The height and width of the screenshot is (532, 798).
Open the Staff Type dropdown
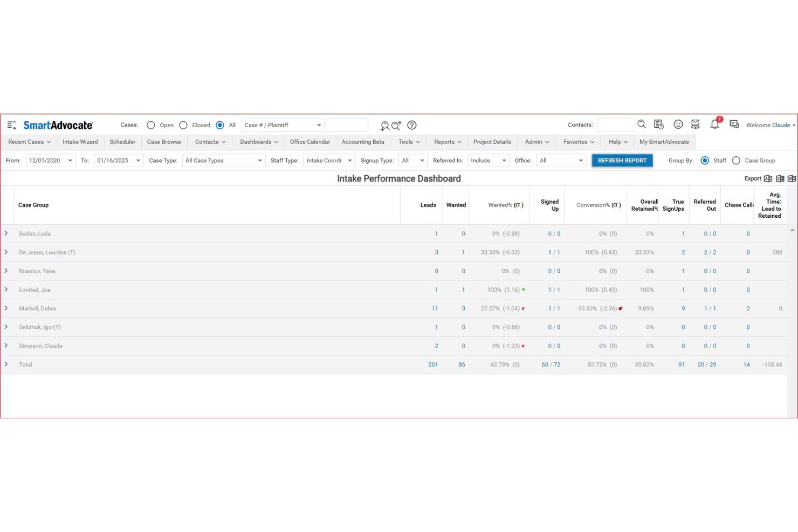[x=329, y=161]
